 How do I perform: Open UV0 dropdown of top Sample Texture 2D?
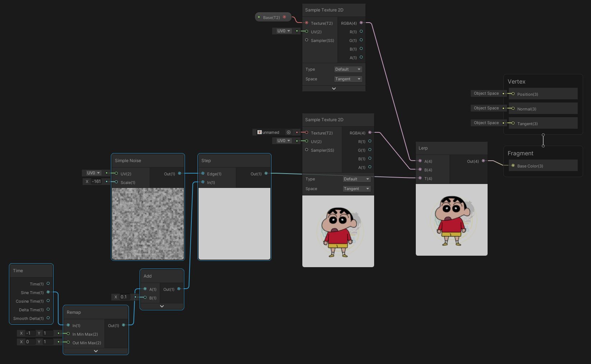click(x=284, y=31)
